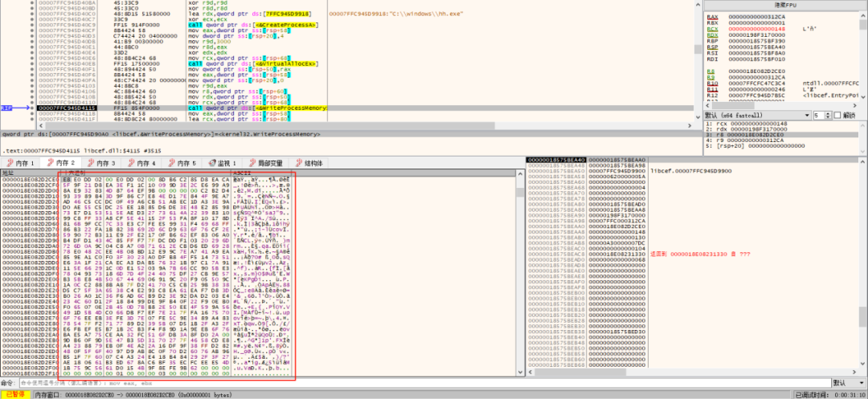Select the 内存 2 dump tab
This screenshot has width=868, height=399.
tap(60, 163)
